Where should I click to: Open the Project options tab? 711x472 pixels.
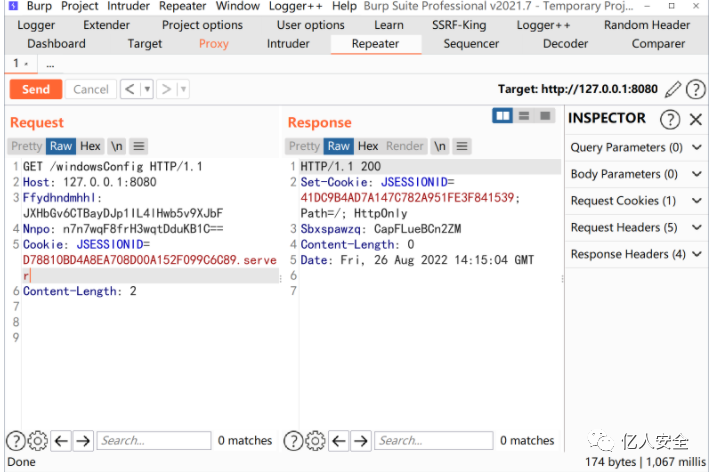tap(202, 25)
